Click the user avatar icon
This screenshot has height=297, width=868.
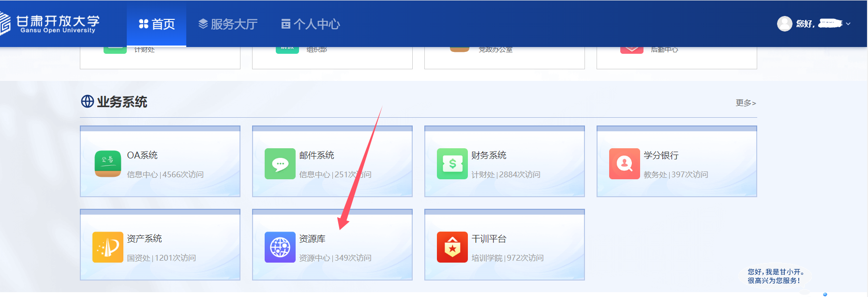784,24
